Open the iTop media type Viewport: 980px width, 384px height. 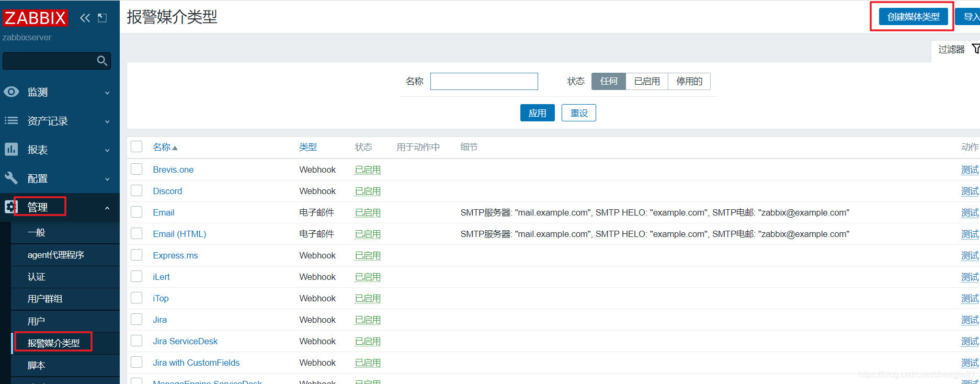pos(161,298)
